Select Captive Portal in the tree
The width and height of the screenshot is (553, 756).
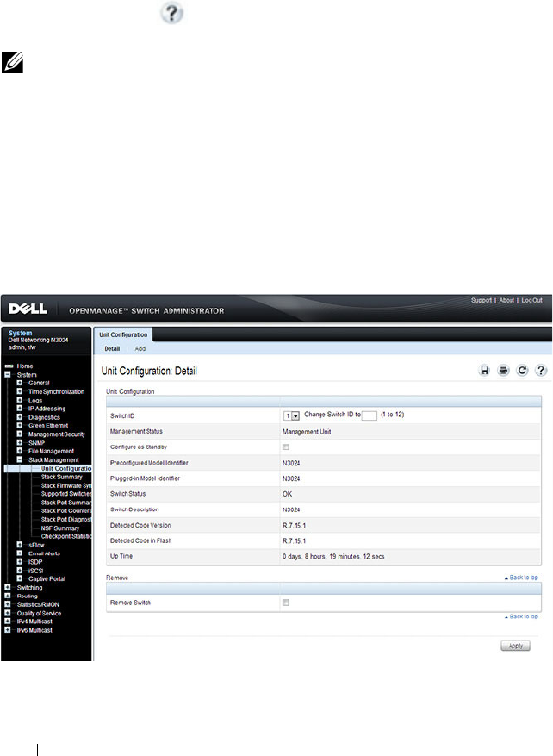pos(47,578)
